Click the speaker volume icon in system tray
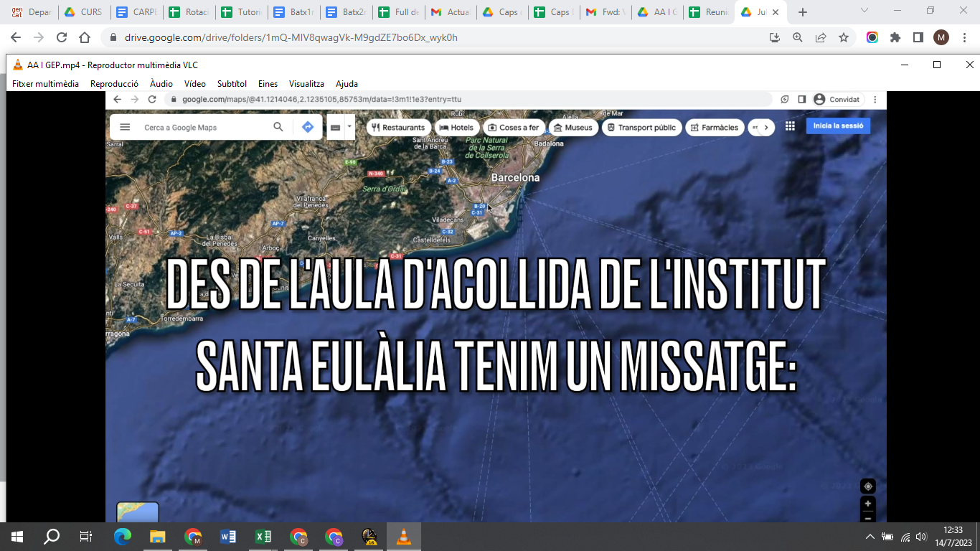Image resolution: width=980 pixels, height=551 pixels. [921, 537]
